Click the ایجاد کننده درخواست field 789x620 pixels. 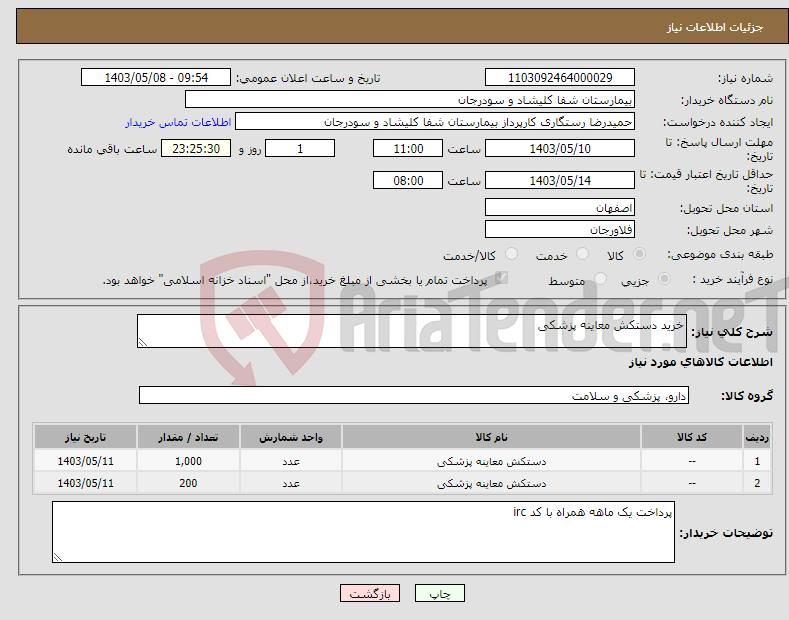[435, 122]
